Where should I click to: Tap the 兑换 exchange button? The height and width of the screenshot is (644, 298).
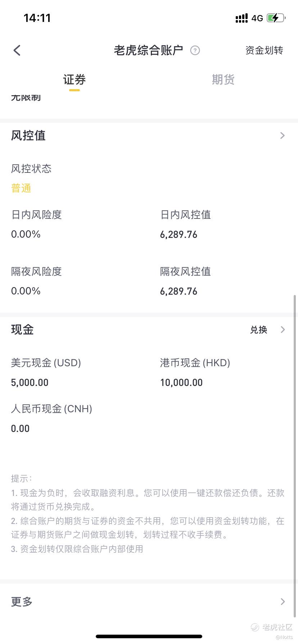[x=259, y=330]
